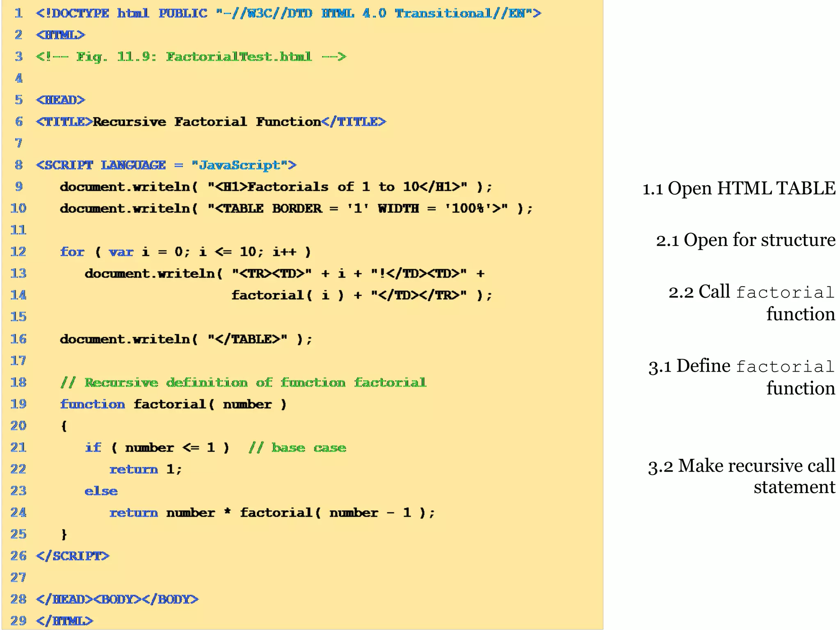
Task: Click the closing brace on line 25
Action: point(64,534)
